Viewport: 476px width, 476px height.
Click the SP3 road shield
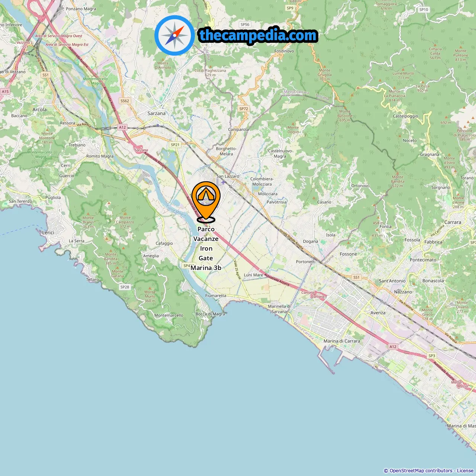pyautogui.click(x=432, y=356)
